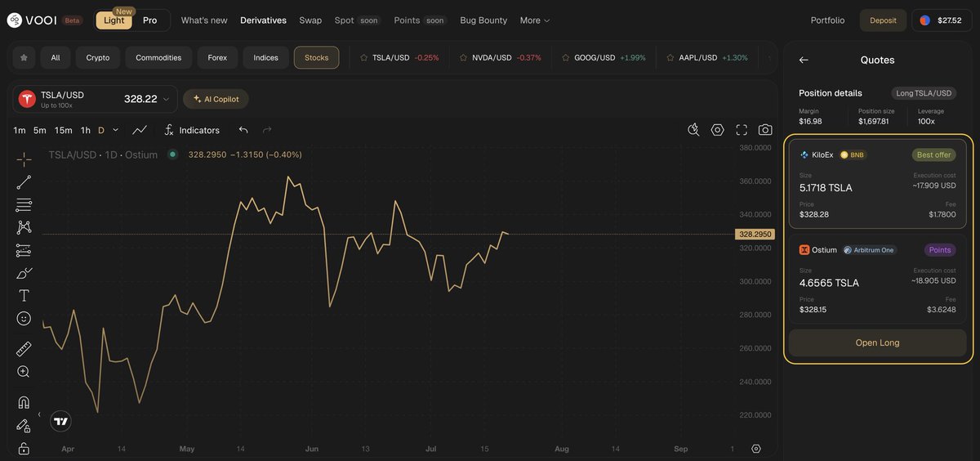
Task: Open the Fibonacci retracement tool
Action: 24,204
